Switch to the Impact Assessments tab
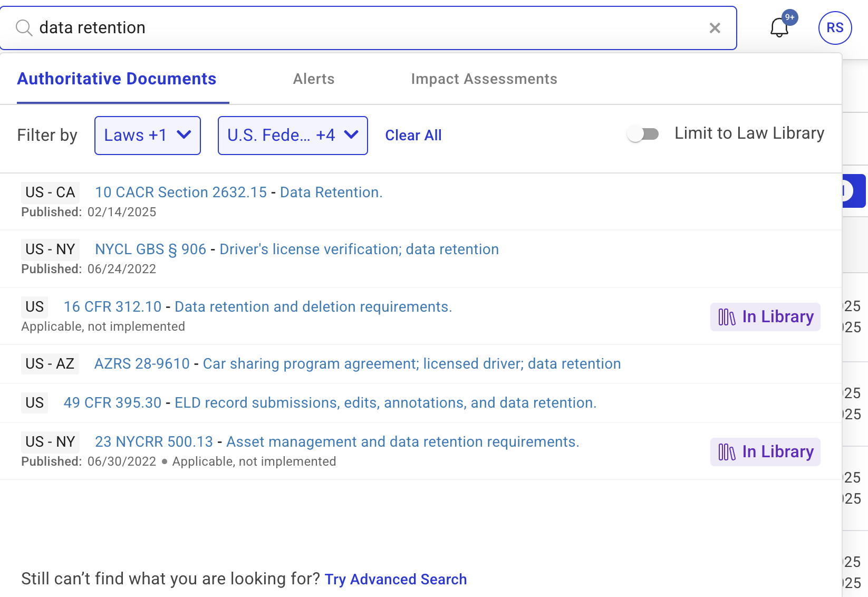This screenshot has height=597, width=868. coord(484,79)
